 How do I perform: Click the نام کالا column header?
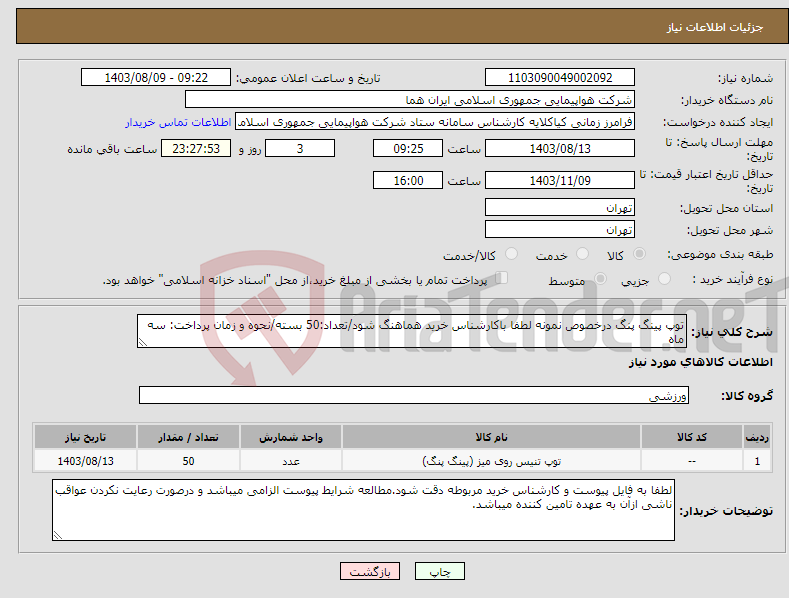pos(491,437)
